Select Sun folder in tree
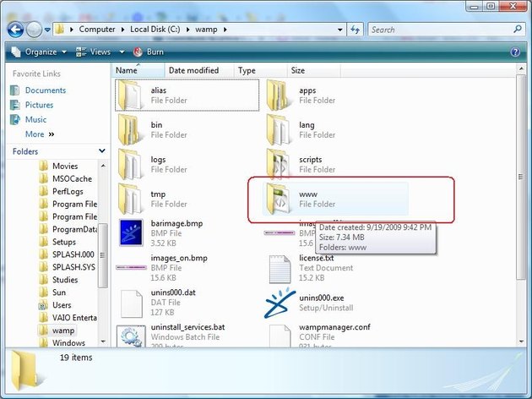 (59, 292)
